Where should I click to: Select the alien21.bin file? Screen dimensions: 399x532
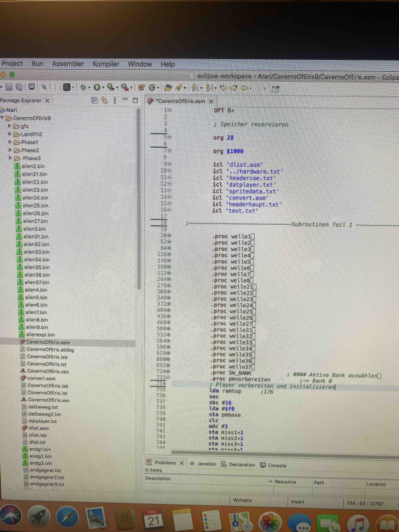[x=35, y=174]
